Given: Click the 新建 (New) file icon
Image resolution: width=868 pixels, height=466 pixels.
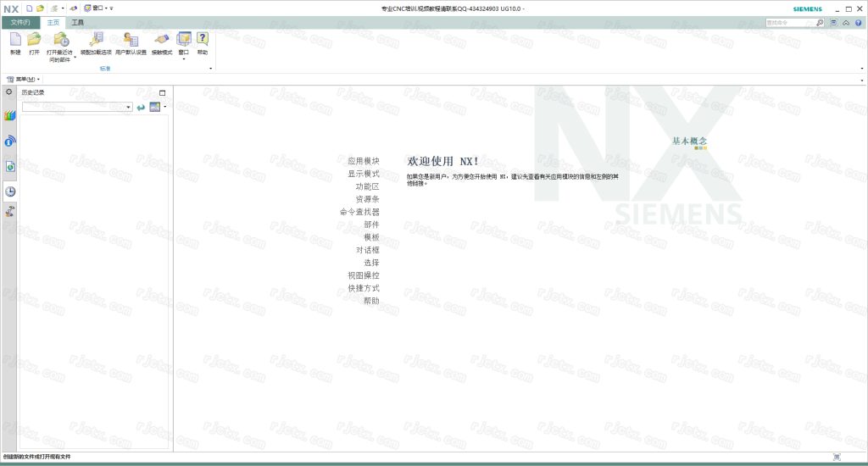Looking at the screenshot, I should [15, 40].
